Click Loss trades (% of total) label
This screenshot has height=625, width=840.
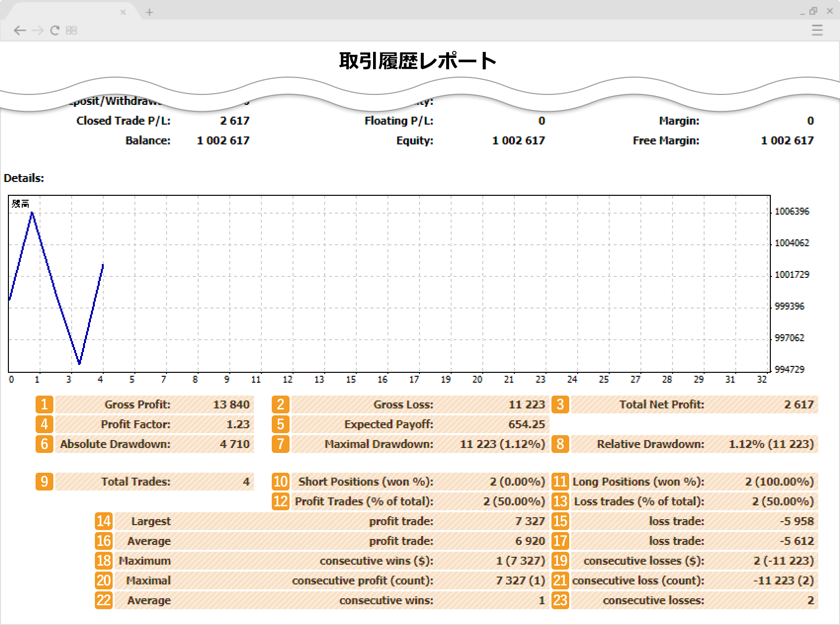(639, 501)
